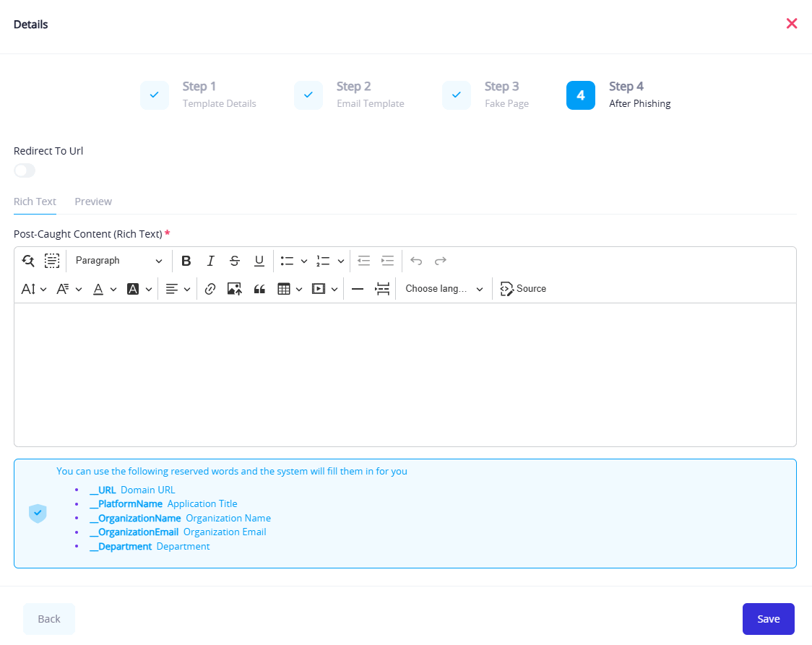The height and width of the screenshot is (645, 812).
Task: Open the Paragraph heading dropdown
Action: [119, 261]
